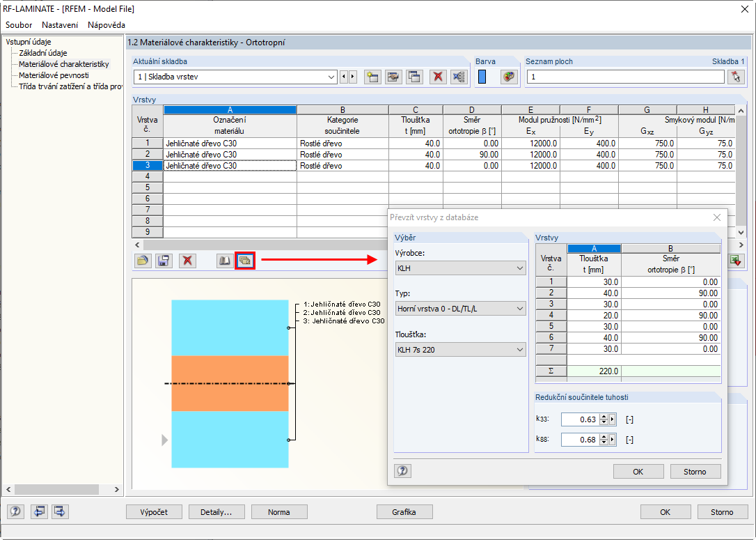Increase k88 value with up spinner

(604, 437)
